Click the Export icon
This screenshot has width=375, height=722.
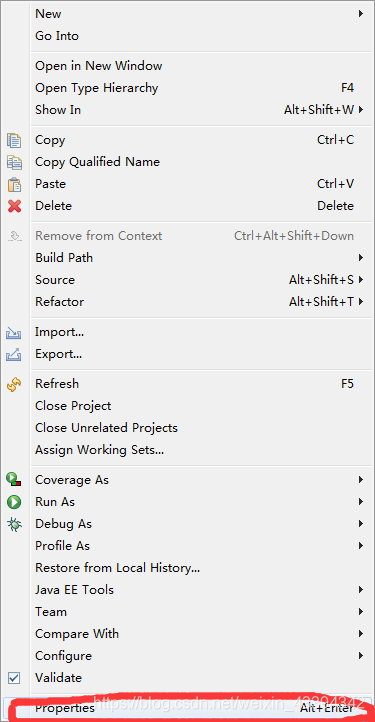coord(14,354)
